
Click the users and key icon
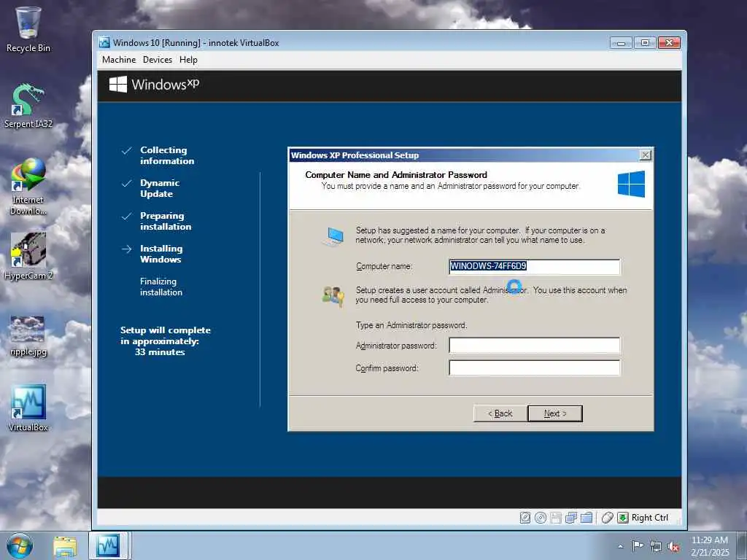[x=333, y=296]
